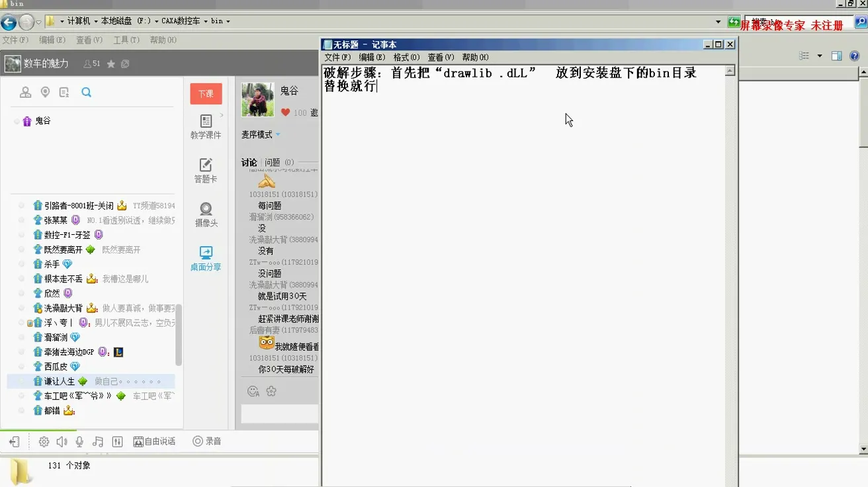Open the settings gear on bottom toolbar
Image resolution: width=868 pixels, height=487 pixels.
(44, 441)
